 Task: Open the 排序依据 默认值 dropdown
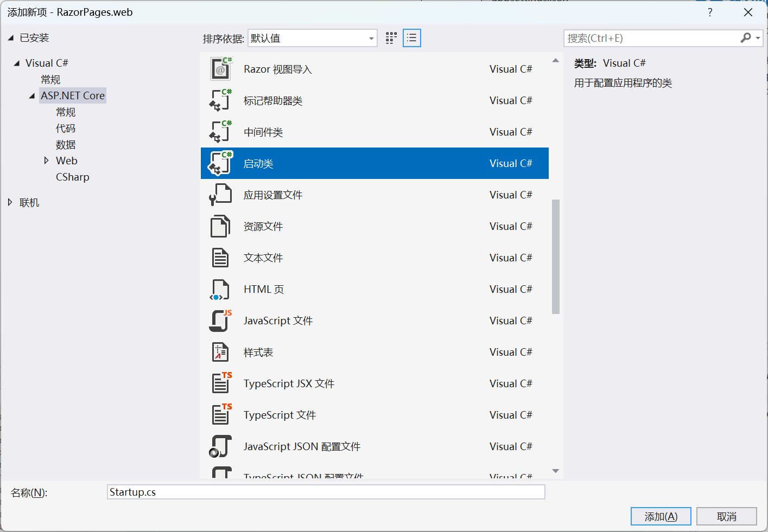tap(313, 38)
